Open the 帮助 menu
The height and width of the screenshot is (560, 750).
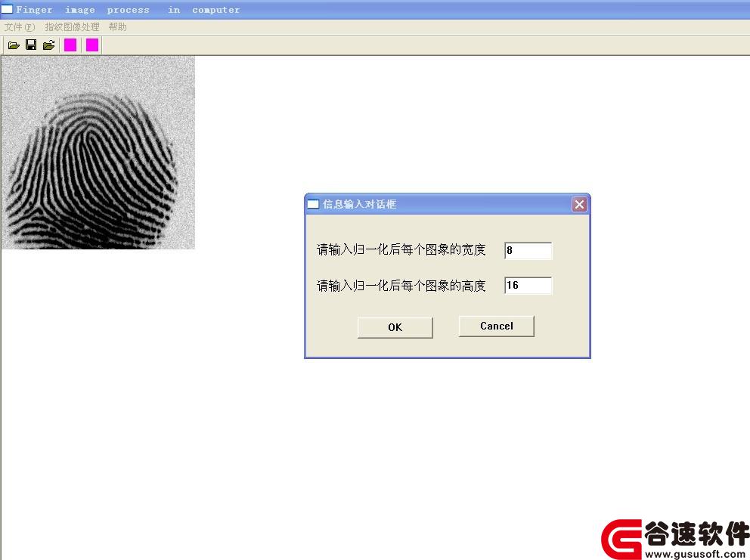118,26
